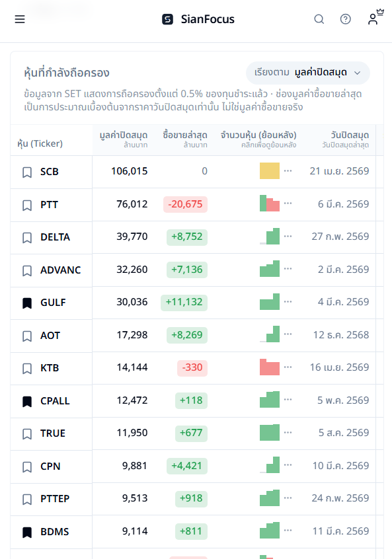Open the PTT ticker link
The image size is (392, 559).
tap(49, 205)
